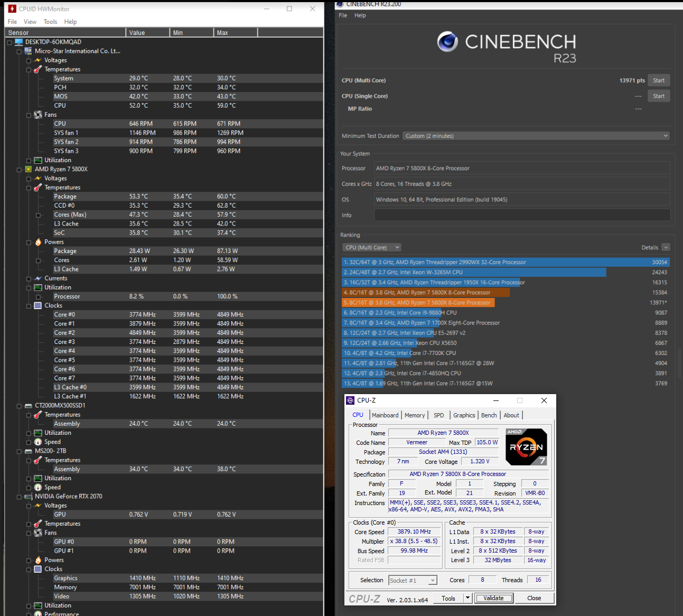Screen dimensions: 683x616
Task: Click the thermometer icon for MS200 Temperatures
Action: pyautogui.click(x=38, y=460)
